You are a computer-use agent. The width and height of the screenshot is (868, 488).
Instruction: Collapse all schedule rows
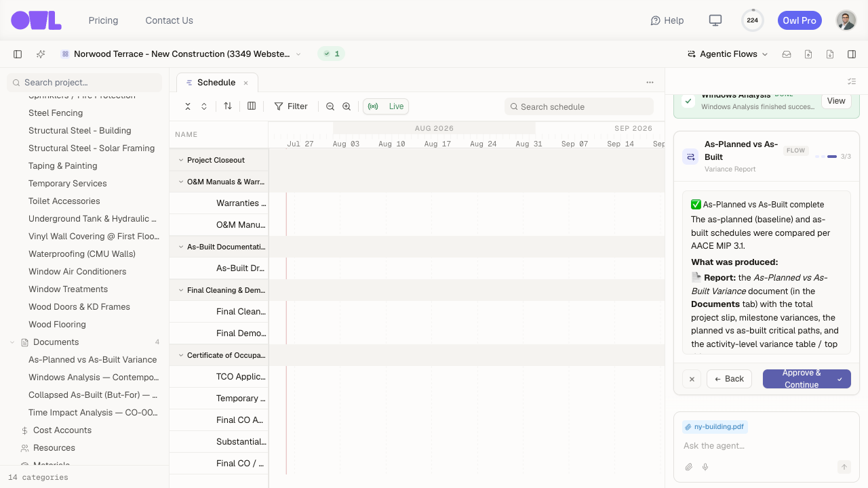pos(188,106)
